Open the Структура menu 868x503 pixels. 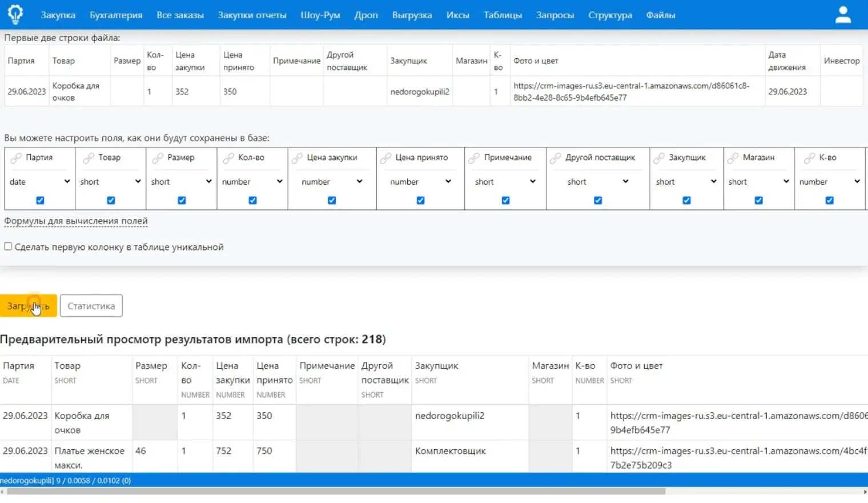click(610, 15)
